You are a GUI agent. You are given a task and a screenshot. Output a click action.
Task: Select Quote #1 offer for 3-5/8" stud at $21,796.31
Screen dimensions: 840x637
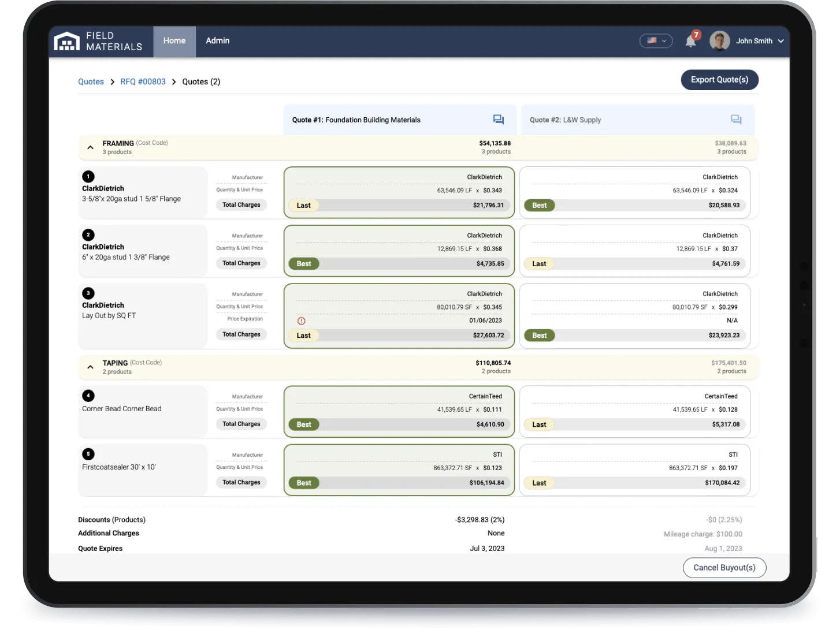coord(399,192)
